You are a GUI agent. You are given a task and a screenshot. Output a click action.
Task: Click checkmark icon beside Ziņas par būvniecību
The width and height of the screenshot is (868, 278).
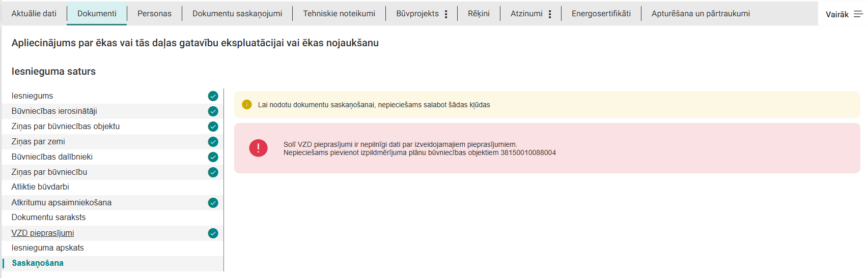tap(213, 172)
